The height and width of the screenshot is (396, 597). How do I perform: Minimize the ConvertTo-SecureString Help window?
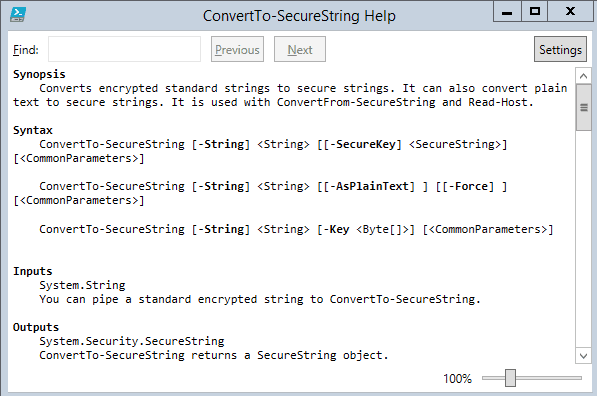(x=507, y=11)
